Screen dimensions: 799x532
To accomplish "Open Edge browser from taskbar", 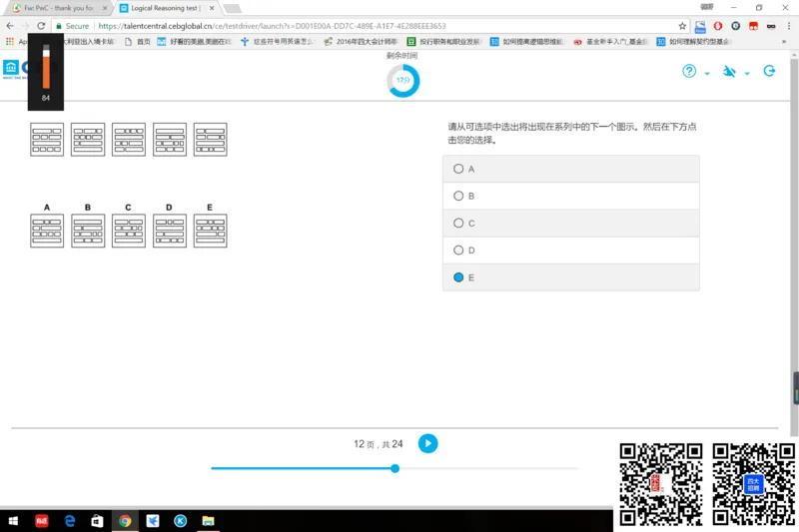I will point(69,521).
